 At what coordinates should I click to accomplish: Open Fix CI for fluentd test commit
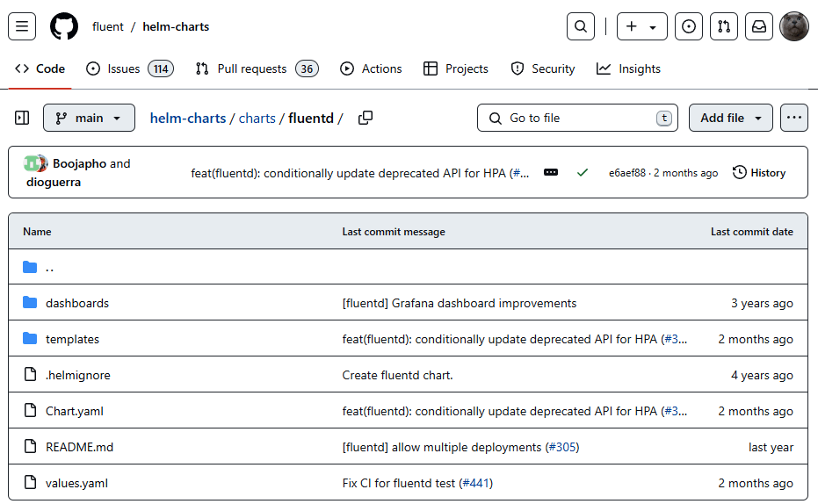[399, 483]
